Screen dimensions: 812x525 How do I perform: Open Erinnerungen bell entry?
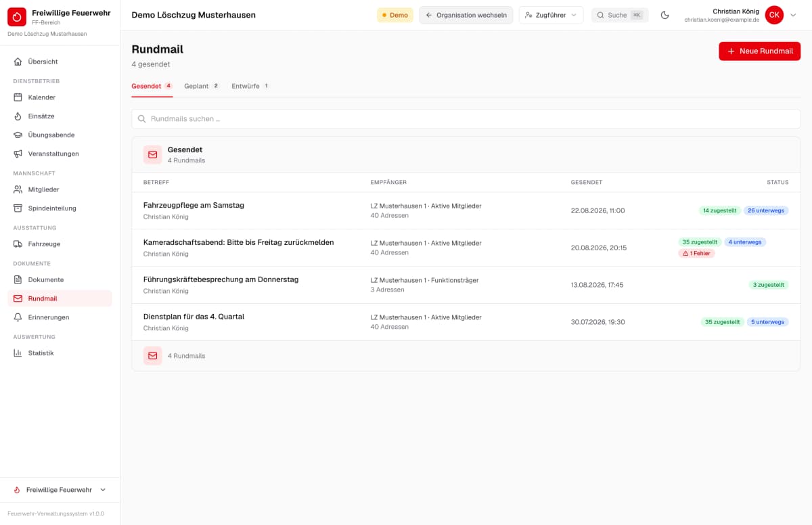(60, 317)
